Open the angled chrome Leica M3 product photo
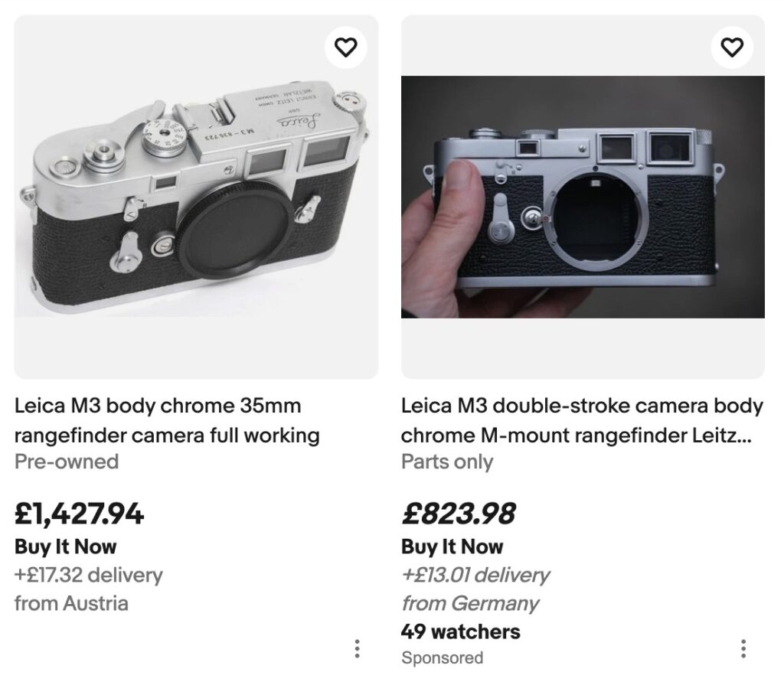 point(196,197)
